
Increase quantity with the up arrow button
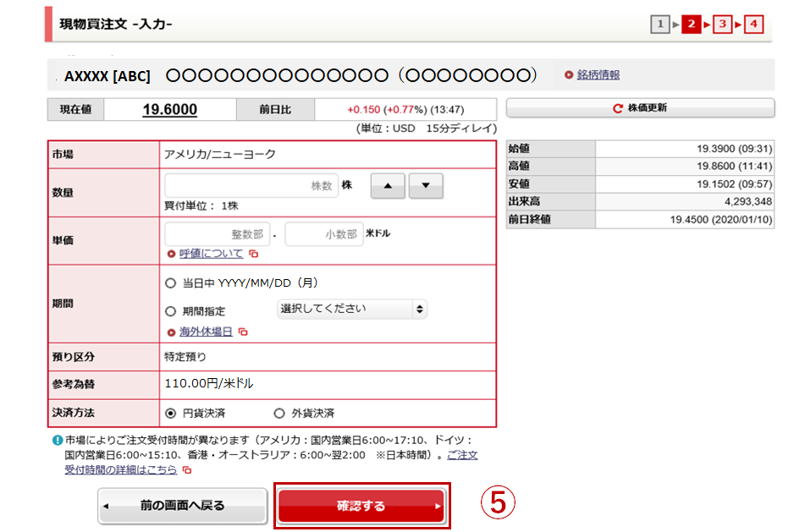coord(388,186)
